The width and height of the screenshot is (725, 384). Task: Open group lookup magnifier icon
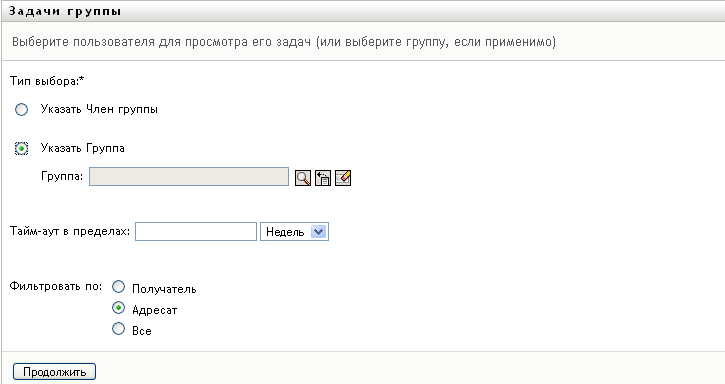coord(303,178)
